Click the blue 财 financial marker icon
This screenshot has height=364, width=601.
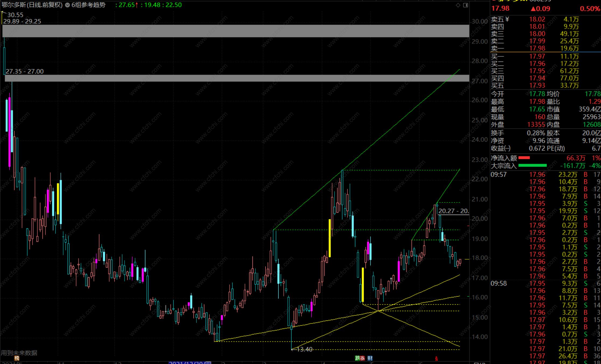pos(370,358)
